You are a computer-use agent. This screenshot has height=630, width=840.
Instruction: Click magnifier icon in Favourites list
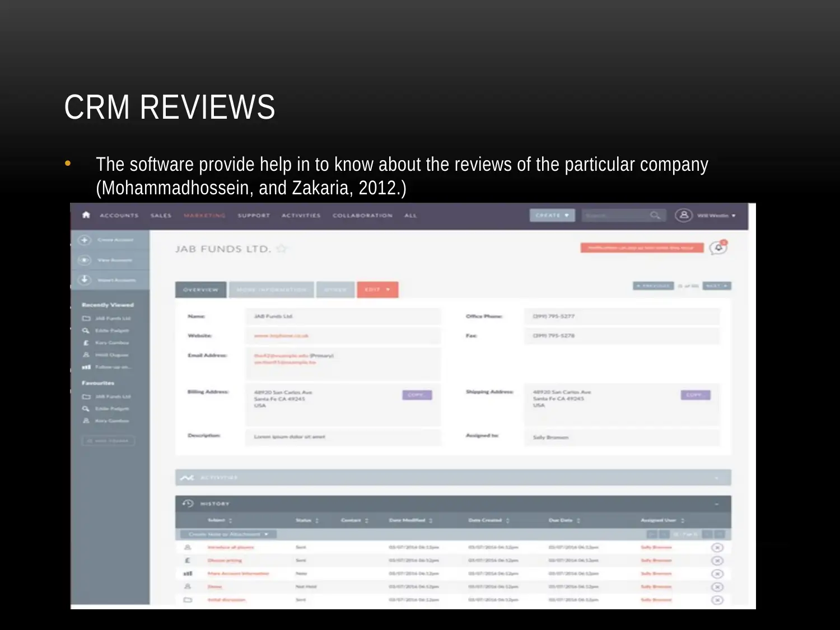[x=86, y=409]
